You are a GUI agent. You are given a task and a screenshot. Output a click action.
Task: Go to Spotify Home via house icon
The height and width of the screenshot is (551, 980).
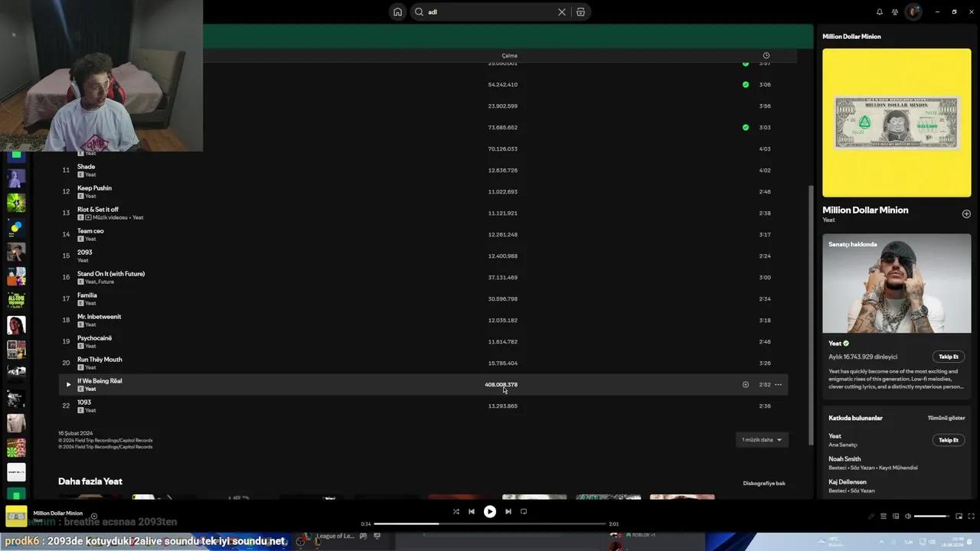click(397, 12)
